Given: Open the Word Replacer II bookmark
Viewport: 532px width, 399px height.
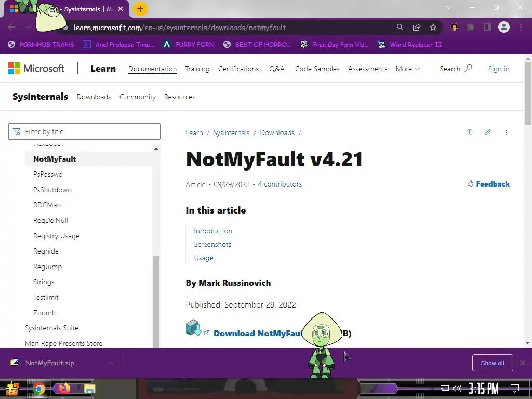Looking at the screenshot, I should point(409,45).
